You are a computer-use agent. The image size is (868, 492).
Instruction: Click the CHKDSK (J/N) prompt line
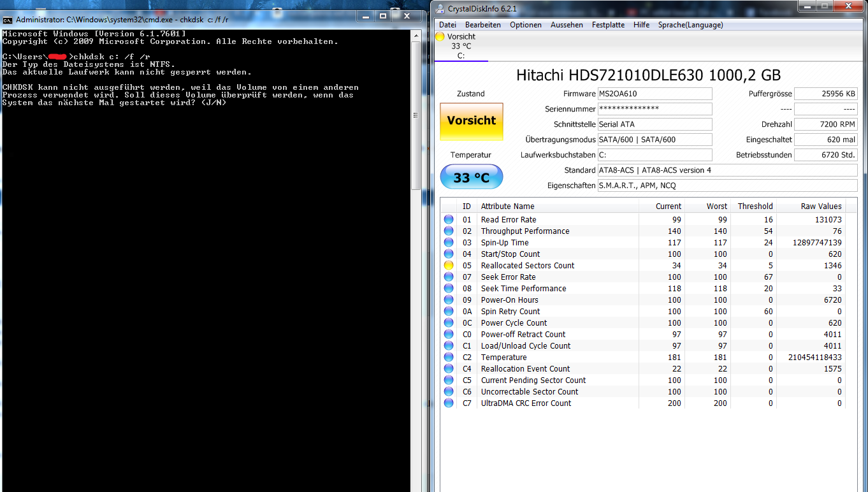tap(114, 103)
